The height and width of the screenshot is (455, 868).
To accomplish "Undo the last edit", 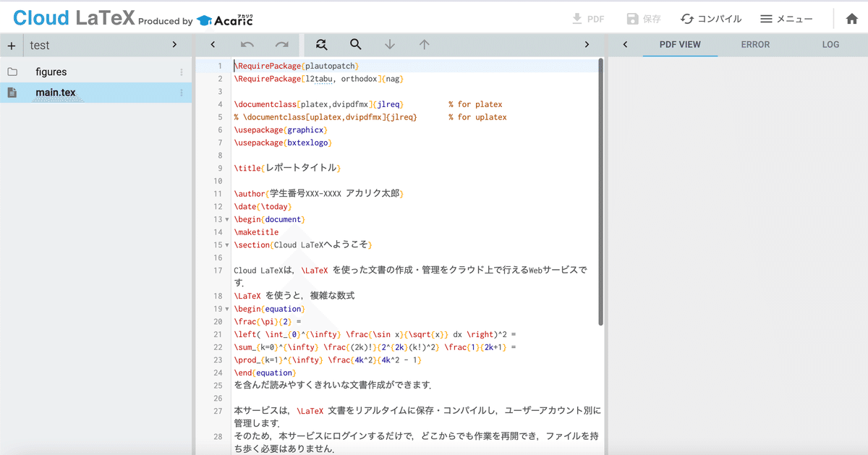I will pos(247,45).
